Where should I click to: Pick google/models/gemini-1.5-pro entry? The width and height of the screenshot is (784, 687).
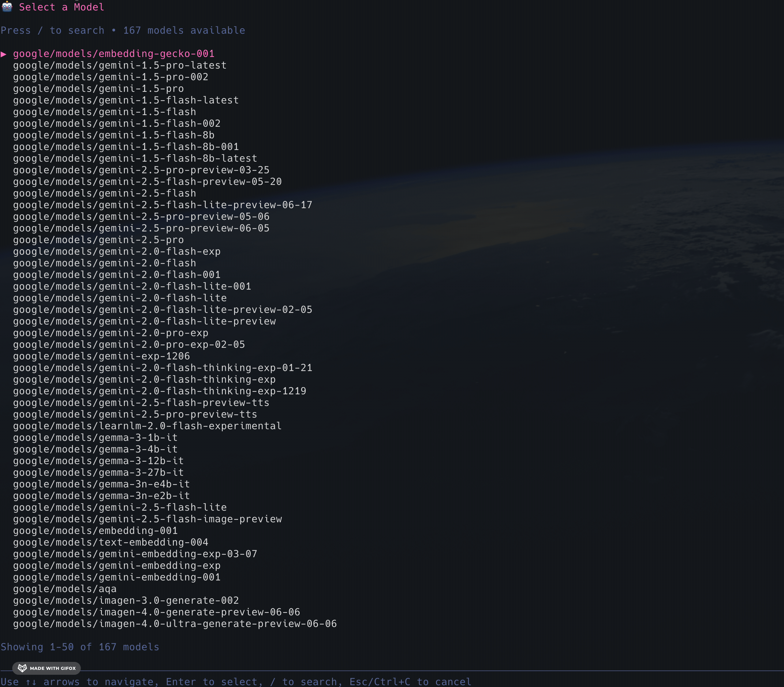point(99,88)
